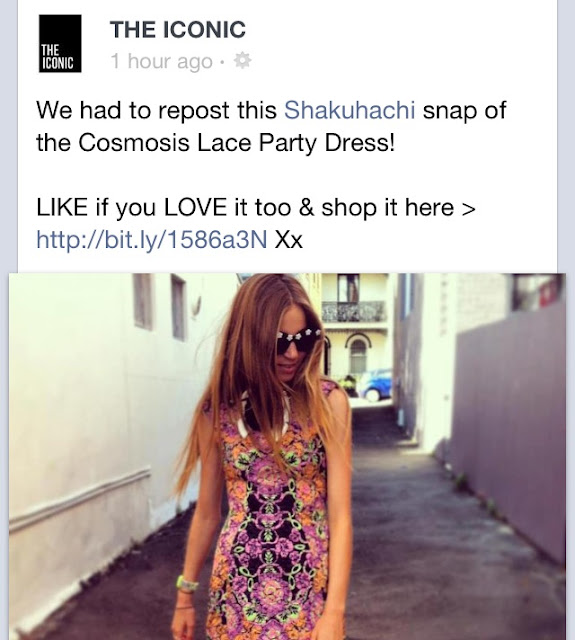Click the green bracelet on her wrist
575x640 pixels.
(186, 583)
